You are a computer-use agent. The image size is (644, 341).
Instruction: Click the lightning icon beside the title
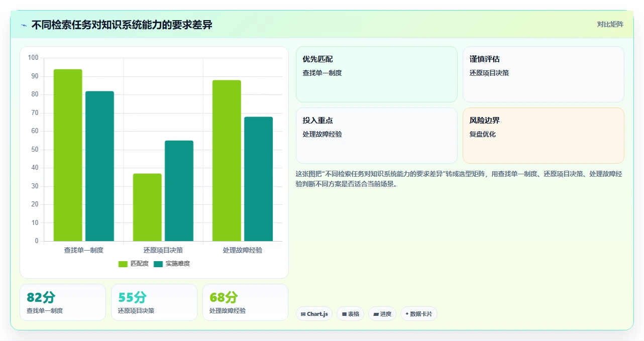click(24, 25)
